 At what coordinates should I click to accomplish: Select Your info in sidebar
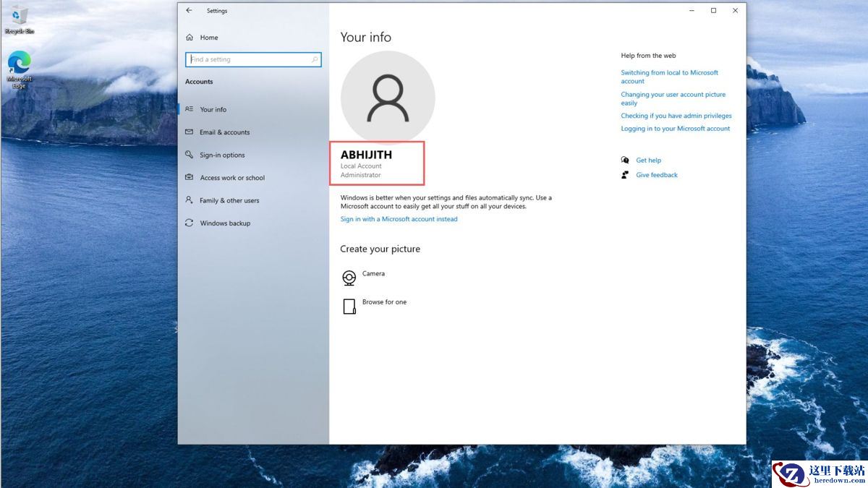point(213,110)
